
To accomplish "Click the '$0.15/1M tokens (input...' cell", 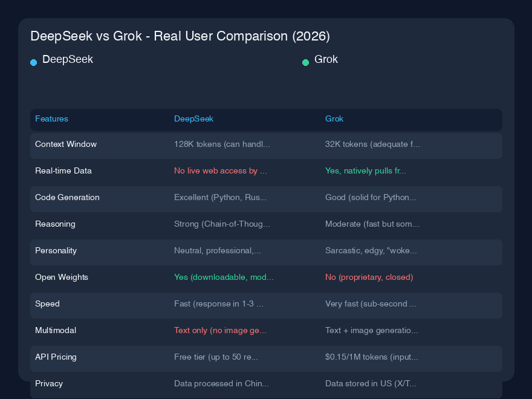I will coord(372,357).
